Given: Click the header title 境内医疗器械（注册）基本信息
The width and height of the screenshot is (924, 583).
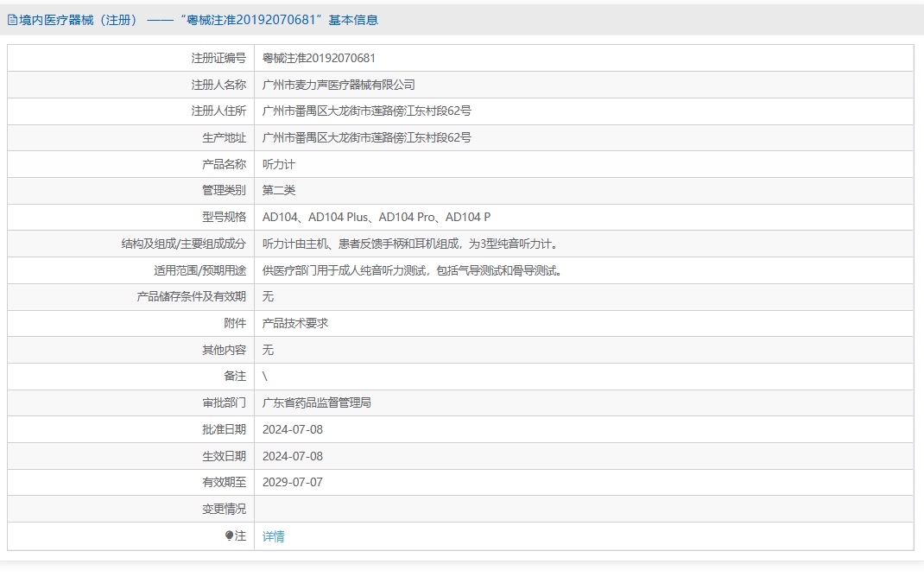Looking at the screenshot, I should 199,20.
